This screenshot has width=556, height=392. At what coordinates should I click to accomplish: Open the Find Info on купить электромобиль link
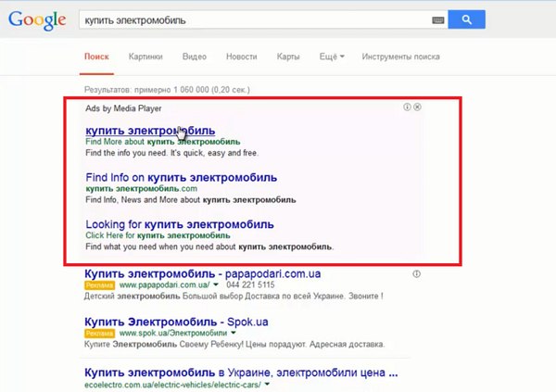[x=182, y=177]
